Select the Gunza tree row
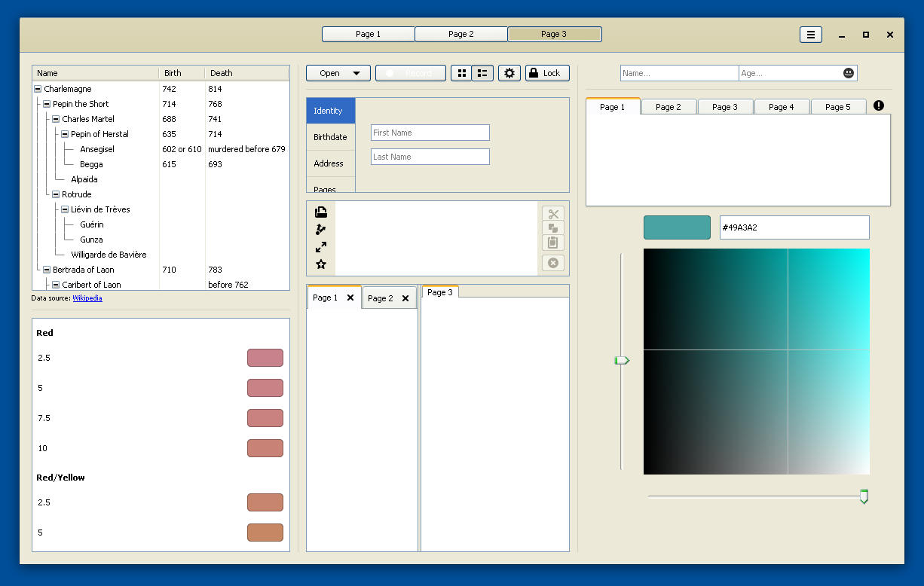Viewport: 924px width, 586px height. point(161,240)
